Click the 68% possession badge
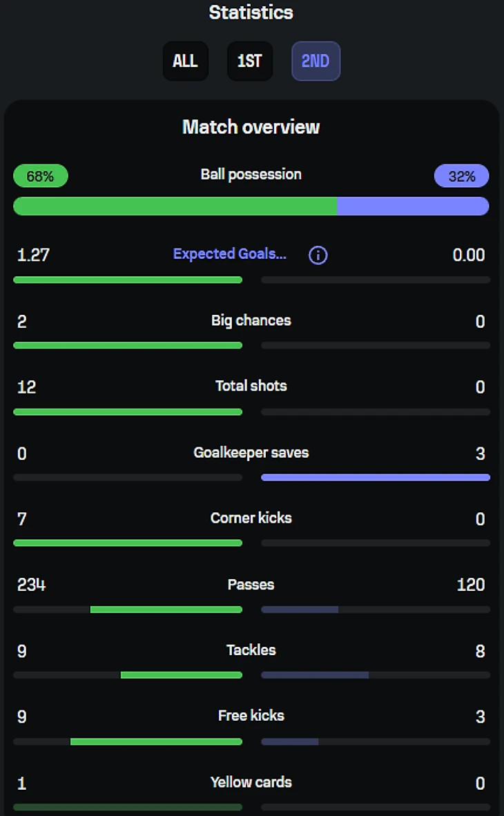The height and width of the screenshot is (816, 504). coord(40,176)
